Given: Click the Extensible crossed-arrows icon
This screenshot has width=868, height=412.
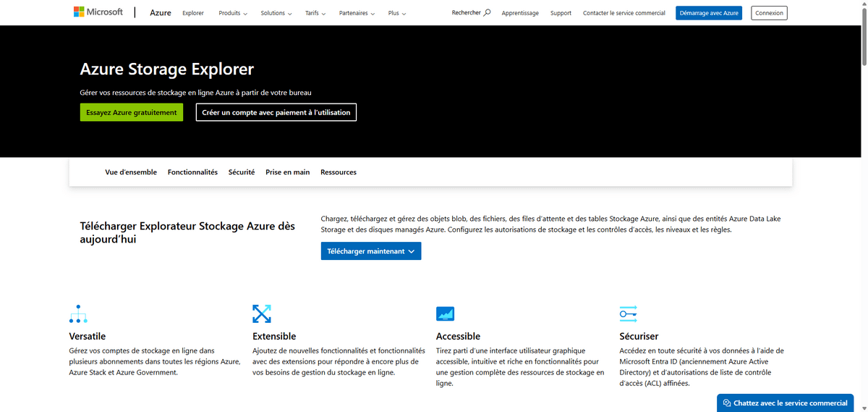Looking at the screenshot, I should click(262, 314).
